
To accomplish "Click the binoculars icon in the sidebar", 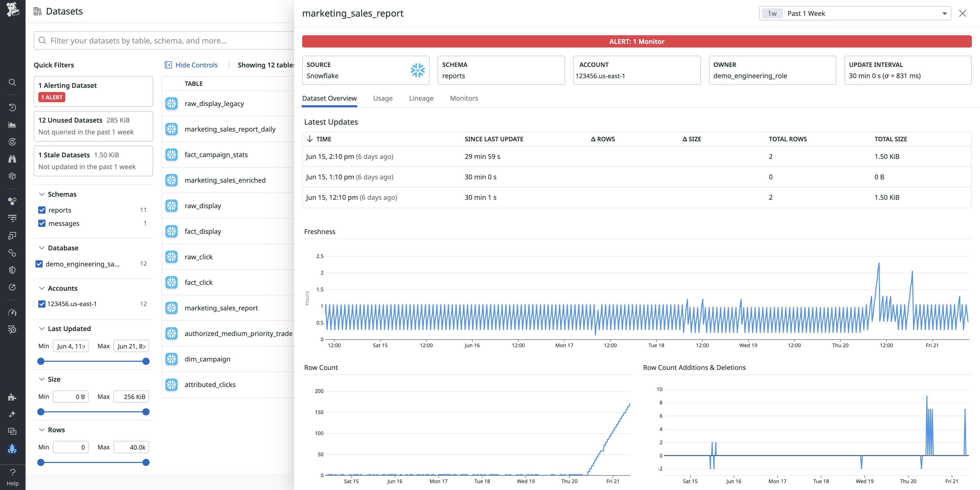I will 12,159.
